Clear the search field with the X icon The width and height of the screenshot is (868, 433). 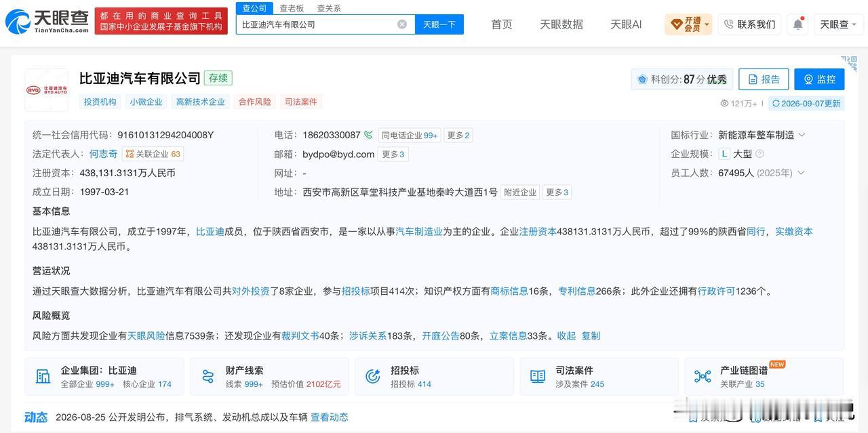pos(402,24)
